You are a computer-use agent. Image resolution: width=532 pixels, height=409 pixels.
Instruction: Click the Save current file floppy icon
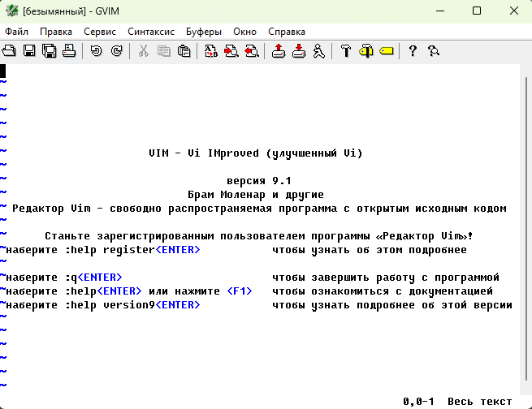pyautogui.click(x=29, y=51)
